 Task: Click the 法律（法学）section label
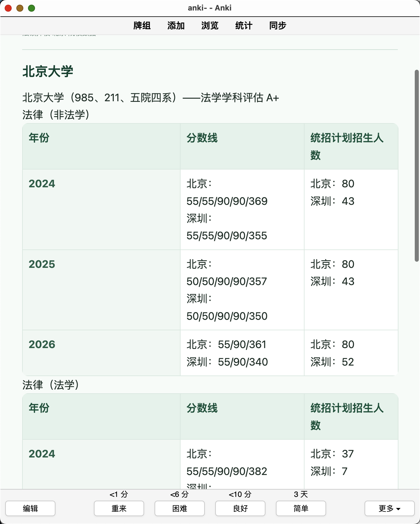coord(51,385)
